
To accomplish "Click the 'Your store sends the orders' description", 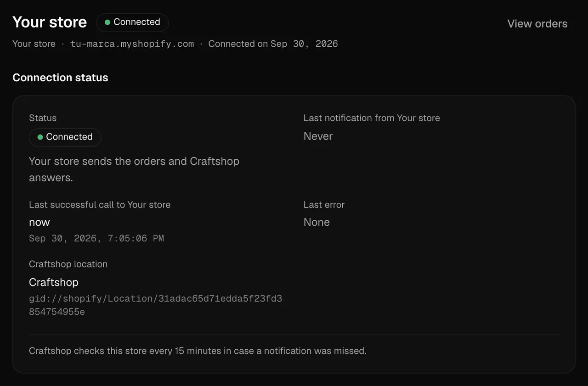I will (134, 169).
